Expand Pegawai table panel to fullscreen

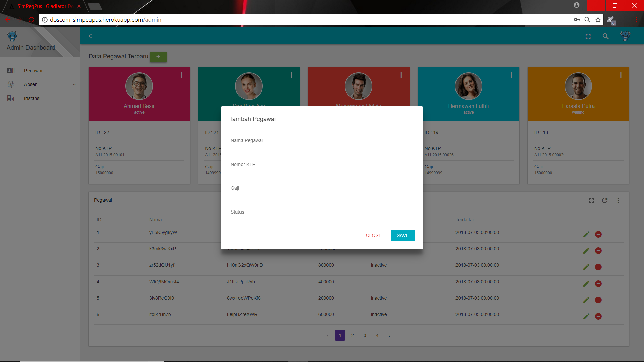pyautogui.click(x=591, y=200)
